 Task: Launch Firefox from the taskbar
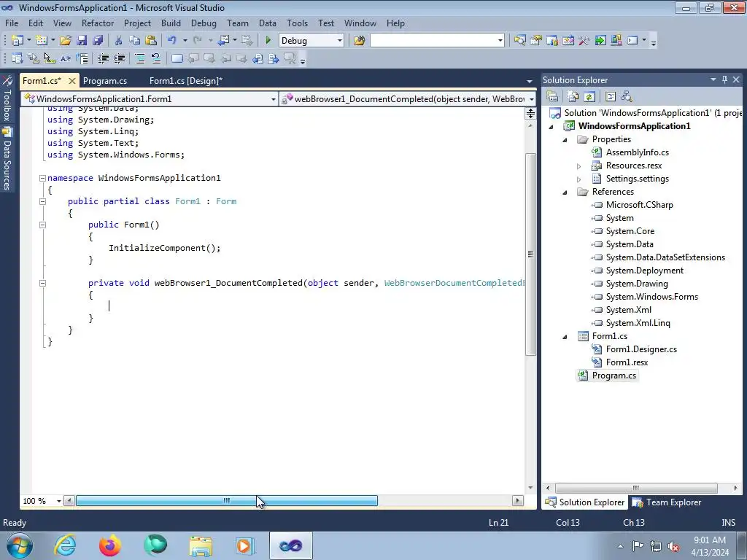click(110, 545)
